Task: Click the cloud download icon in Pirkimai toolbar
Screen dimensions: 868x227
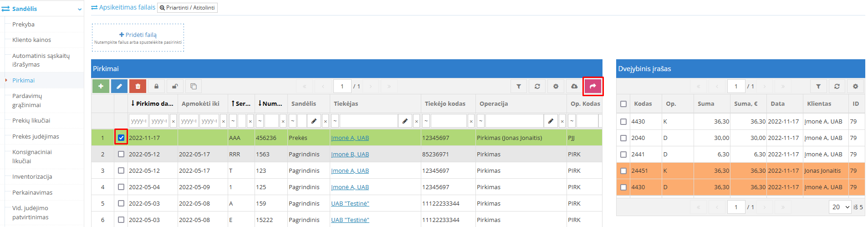Action: click(x=574, y=86)
